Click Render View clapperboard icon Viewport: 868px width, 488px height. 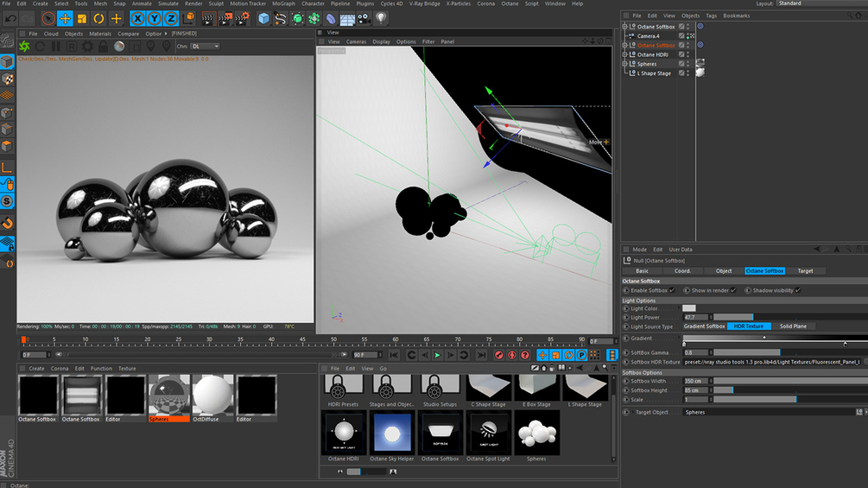click(x=207, y=19)
